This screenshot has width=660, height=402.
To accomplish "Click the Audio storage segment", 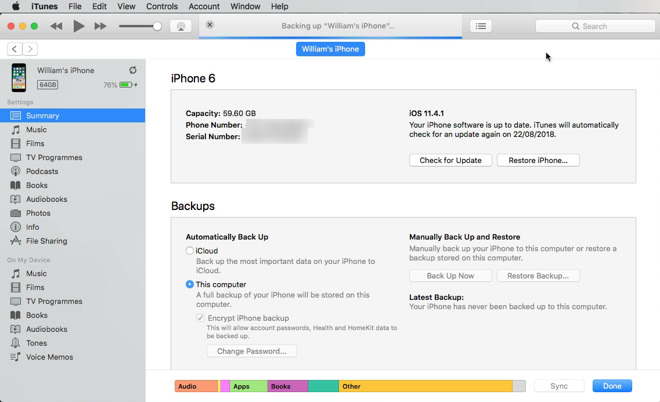I will [x=196, y=386].
